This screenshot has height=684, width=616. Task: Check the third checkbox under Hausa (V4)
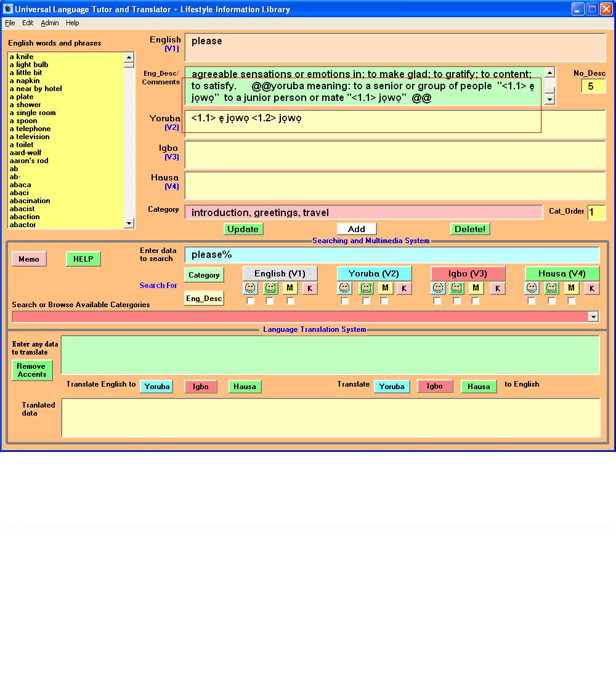coord(571,301)
